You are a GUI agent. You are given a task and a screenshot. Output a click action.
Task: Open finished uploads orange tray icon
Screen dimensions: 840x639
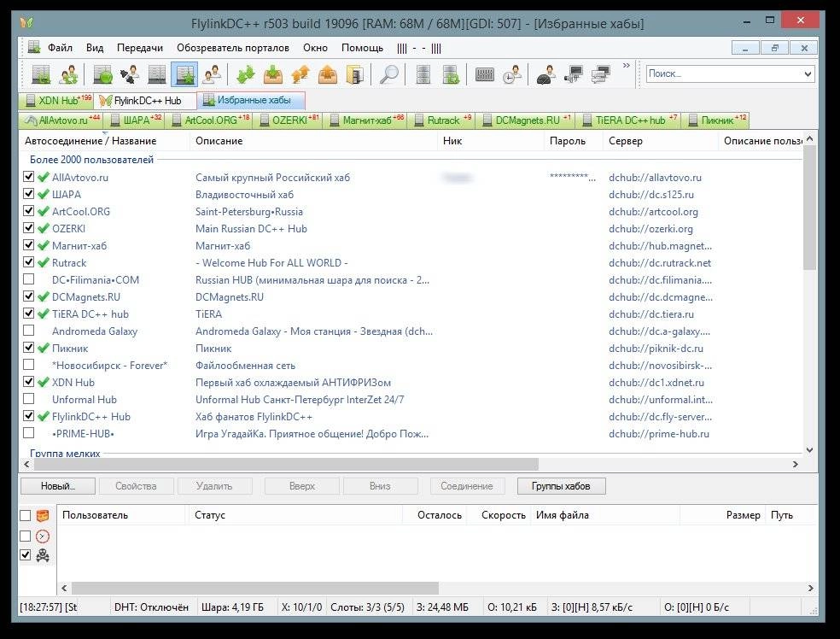coord(328,74)
